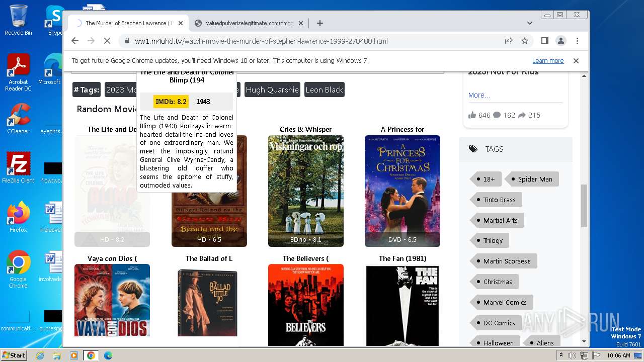Open the Recycle Bin desktop icon
Image resolution: width=644 pixels, height=362 pixels.
[x=18, y=20]
